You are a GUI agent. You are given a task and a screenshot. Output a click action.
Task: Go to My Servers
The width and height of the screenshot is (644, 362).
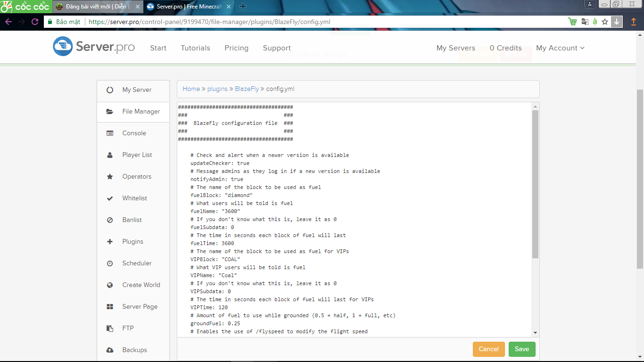(x=455, y=48)
